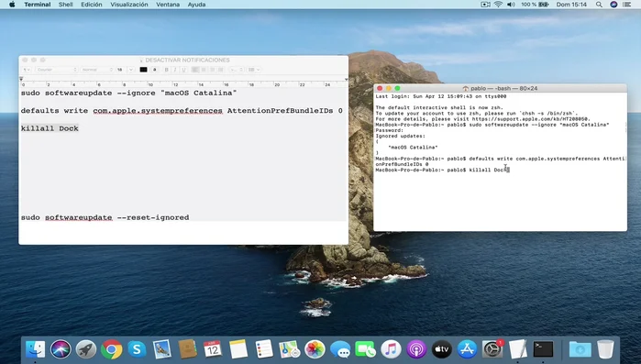The width and height of the screenshot is (641, 364).
Task: Open Notes app from the Dock
Action: [238, 349]
